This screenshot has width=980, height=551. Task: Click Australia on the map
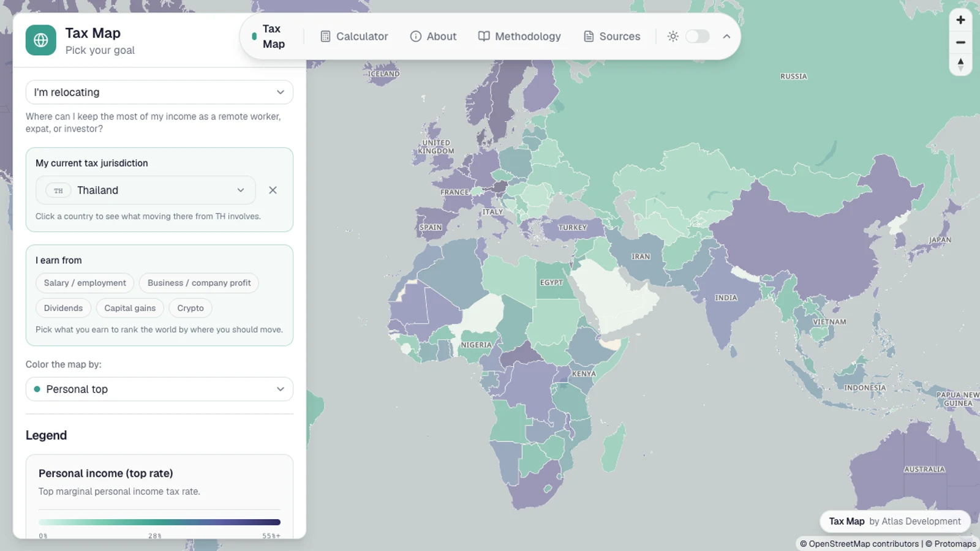[924, 470]
